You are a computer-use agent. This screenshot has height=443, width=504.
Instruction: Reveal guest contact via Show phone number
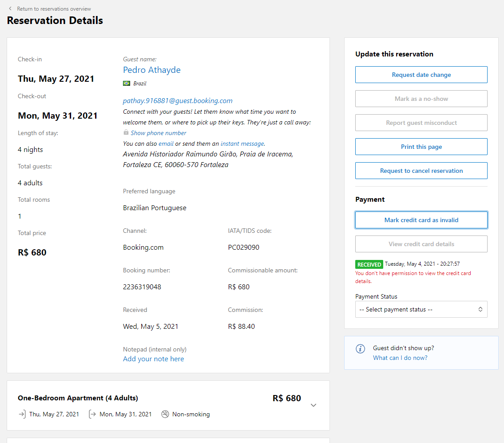tap(159, 133)
